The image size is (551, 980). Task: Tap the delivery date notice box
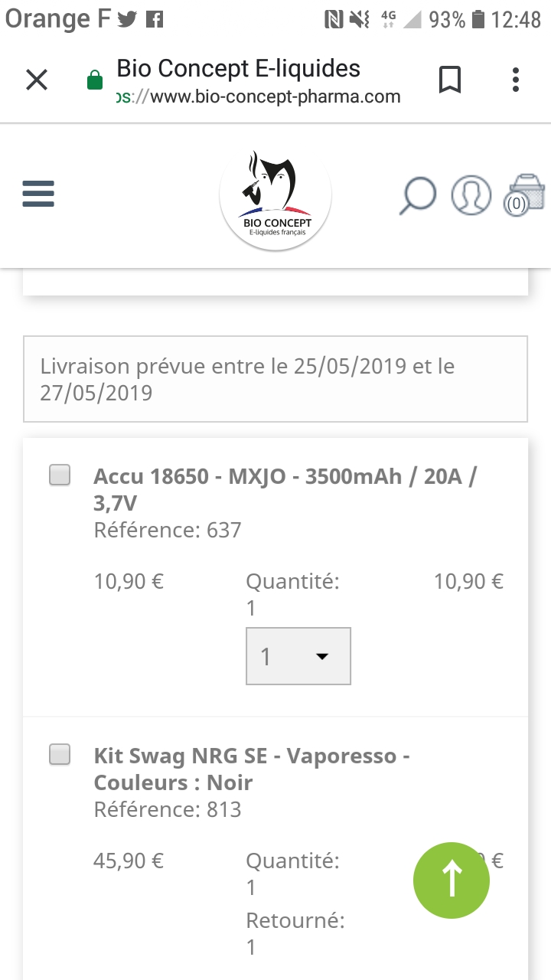pos(275,379)
